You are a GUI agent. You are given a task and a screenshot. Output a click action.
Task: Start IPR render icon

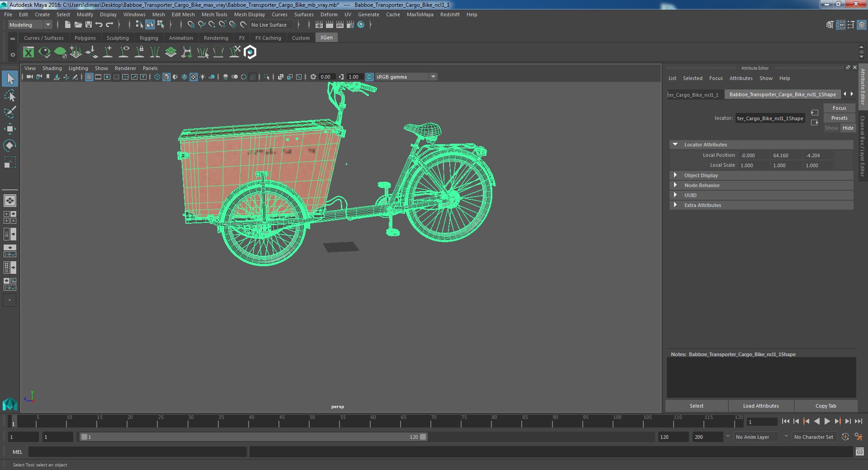340,25
